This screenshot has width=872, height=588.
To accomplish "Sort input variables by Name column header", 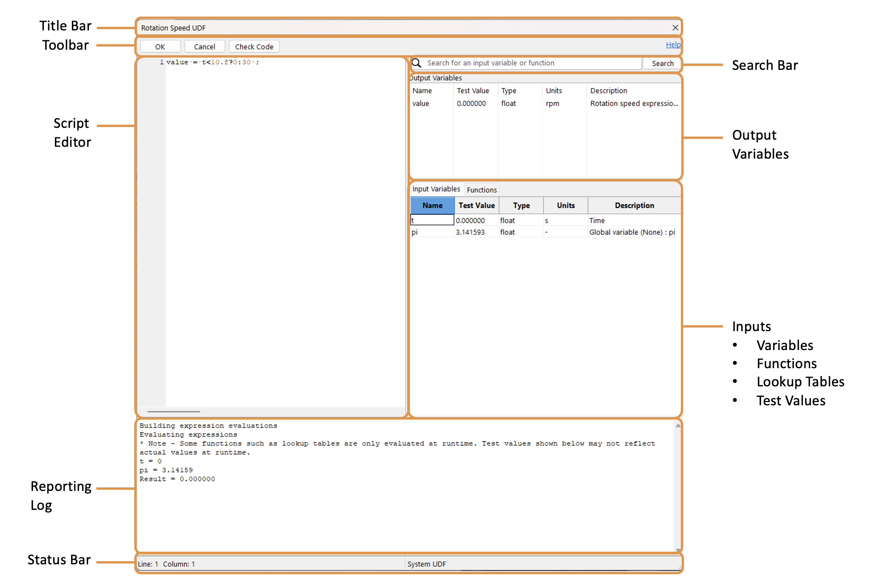I will click(x=432, y=206).
